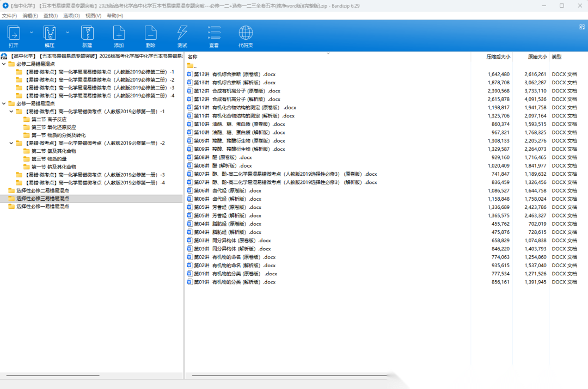The image size is (588, 389).
Task: Open the dropdown arrow beside 解压
Action: click(x=68, y=33)
